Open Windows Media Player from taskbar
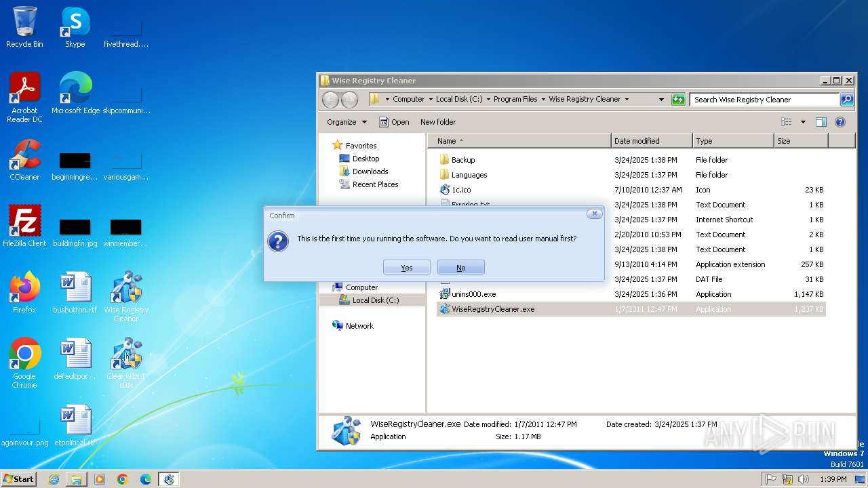Viewport: 868px width, 488px height. pos(100,479)
